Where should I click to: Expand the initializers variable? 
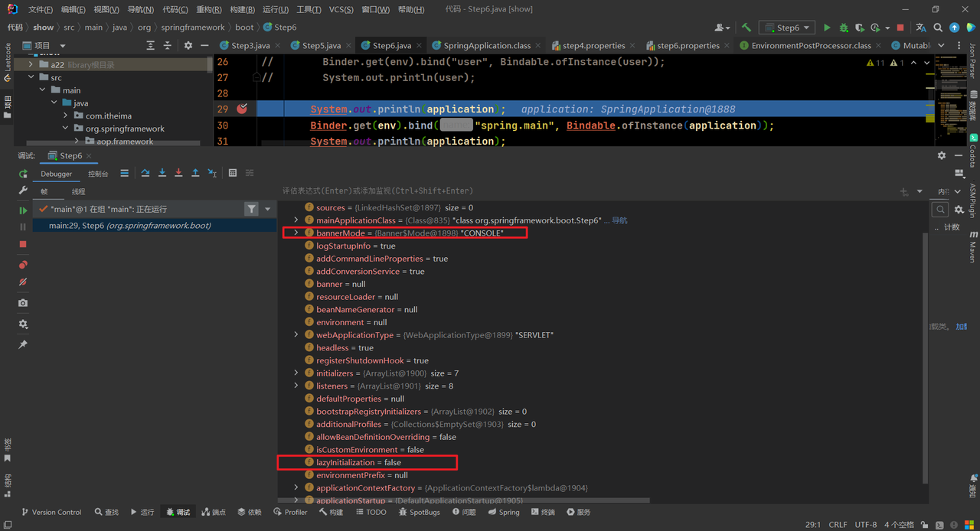pos(296,373)
